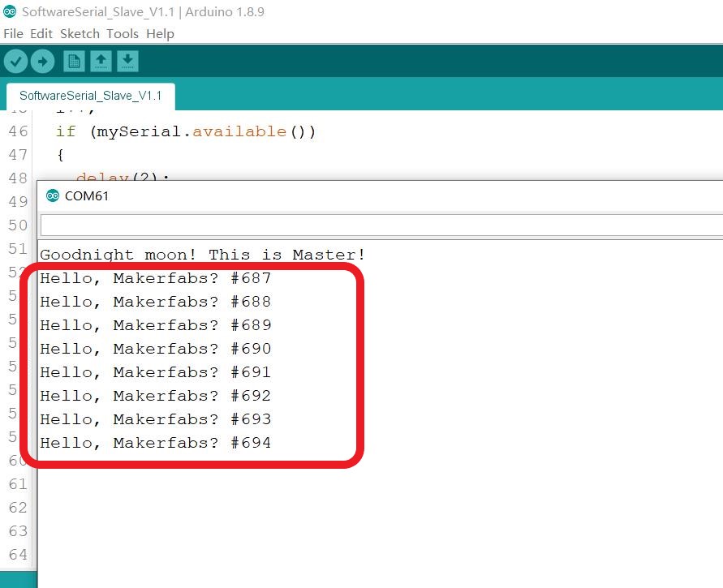Image resolution: width=723 pixels, height=588 pixels.
Task: Click the 'Hello, Makerfabs? #691' line
Action: (155, 372)
